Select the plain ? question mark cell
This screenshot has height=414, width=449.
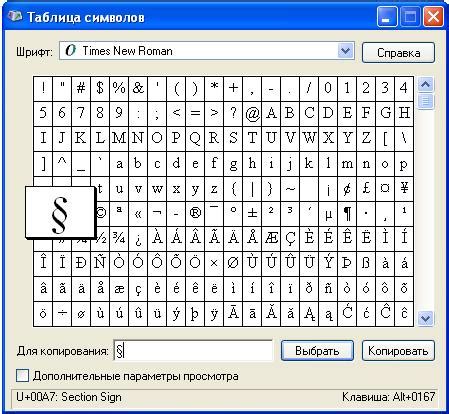[233, 114]
